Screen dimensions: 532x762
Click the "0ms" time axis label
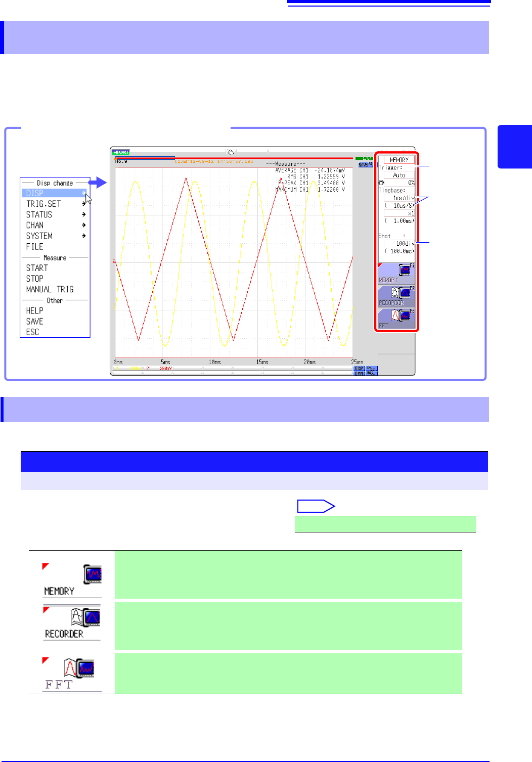coord(118,362)
